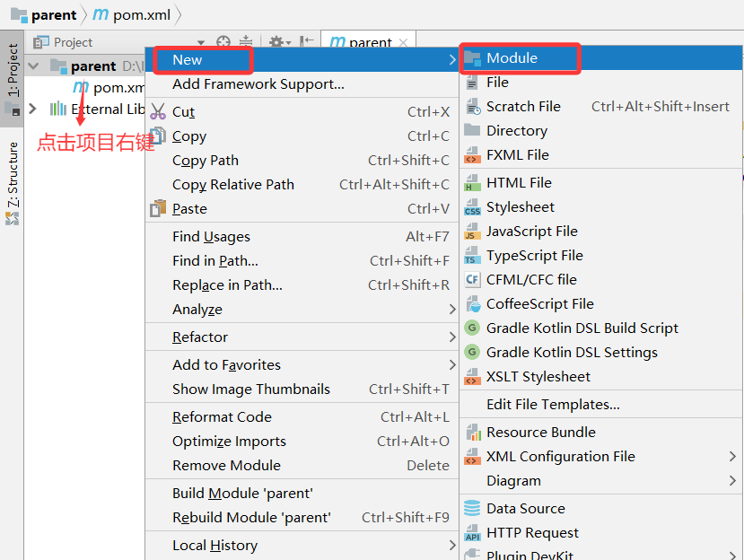
Task: Select New in the context menu
Action: click(302, 60)
